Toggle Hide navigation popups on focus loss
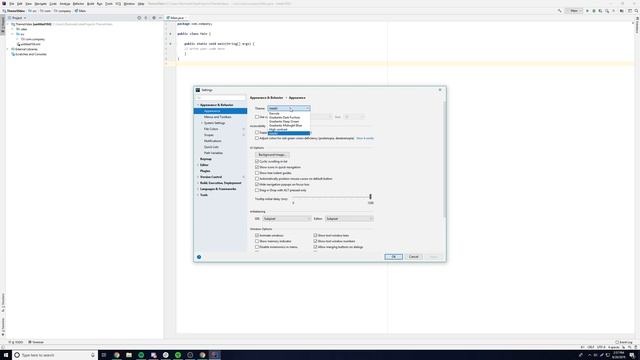The width and height of the screenshot is (640, 360). tap(257, 184)
